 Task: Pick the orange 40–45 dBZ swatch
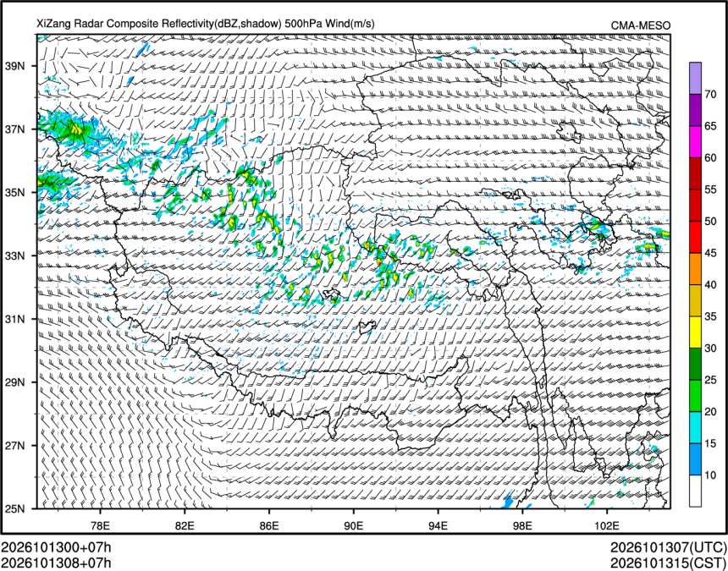click(696, 268)
